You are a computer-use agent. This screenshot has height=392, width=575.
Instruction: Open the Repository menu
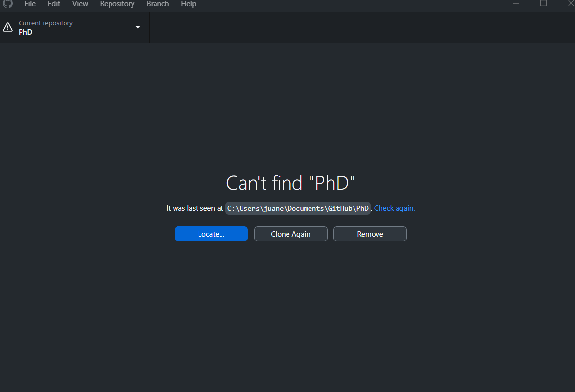pos(117,4)
